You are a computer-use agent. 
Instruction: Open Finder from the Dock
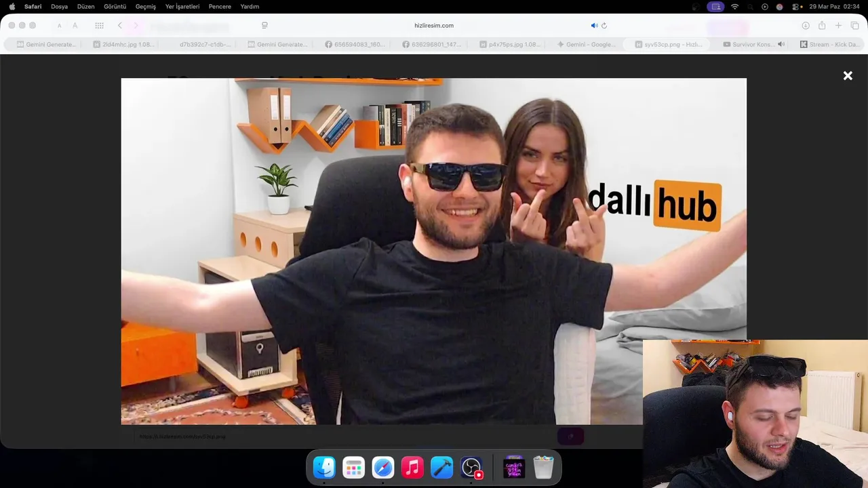pos(324,468)
